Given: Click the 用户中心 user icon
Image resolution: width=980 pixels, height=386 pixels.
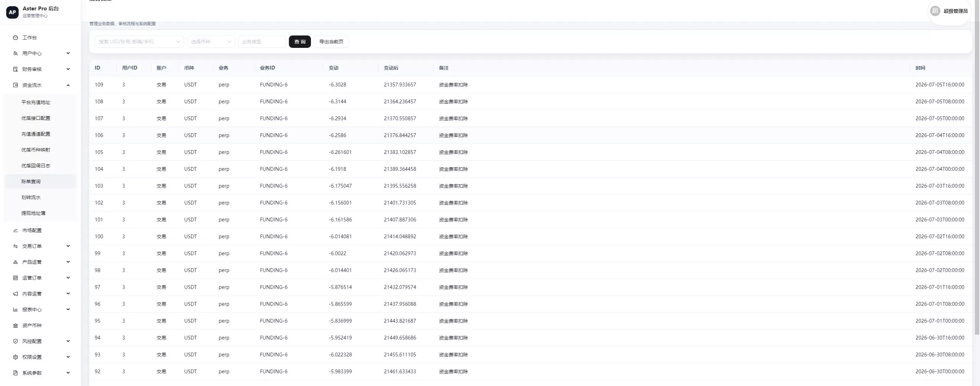Looking at the screenshot, I should point(15,53).
